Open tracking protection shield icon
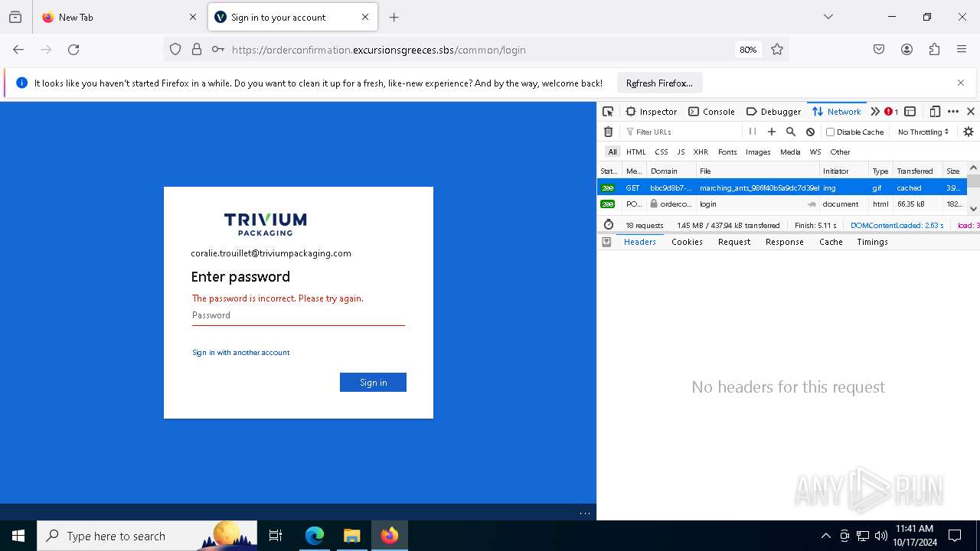Screen dimensions: 980x551 [x=175, y=50]
